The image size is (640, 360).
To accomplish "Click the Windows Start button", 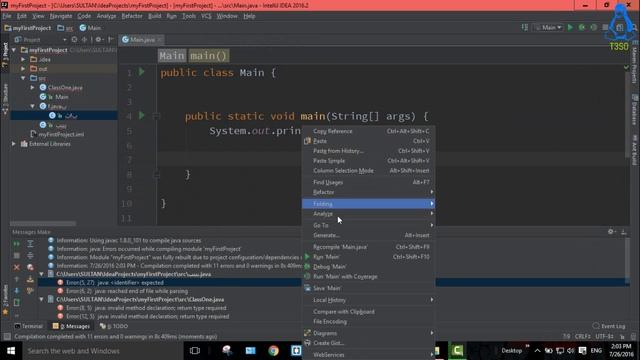I will pos(11,351).
